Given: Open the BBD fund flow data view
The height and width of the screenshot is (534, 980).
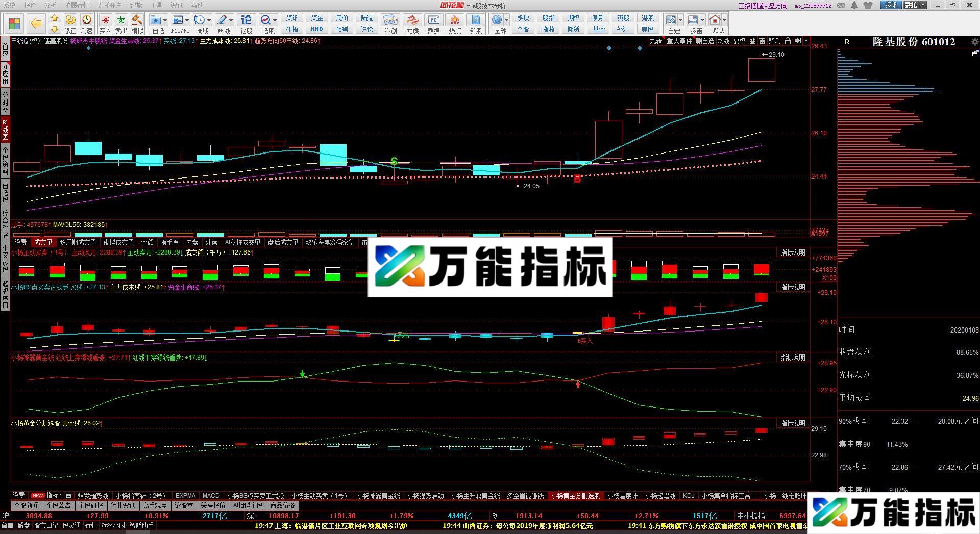Looking at the screenshot, I should tap(316, 29).
